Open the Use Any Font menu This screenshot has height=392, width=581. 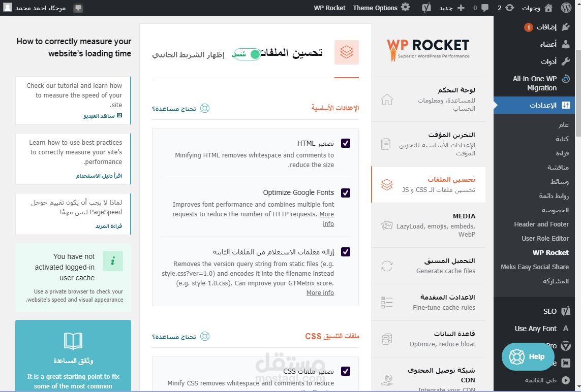pos(535,329)
